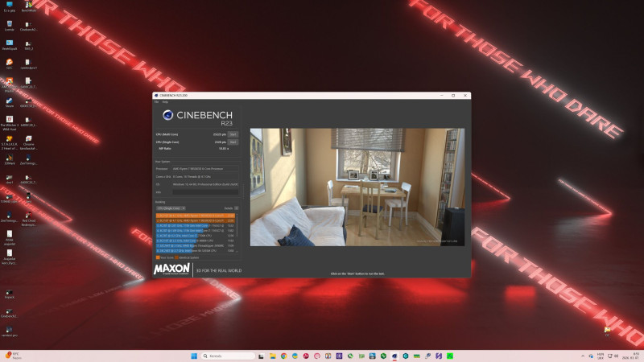Open the Windows Start menu

194,356
